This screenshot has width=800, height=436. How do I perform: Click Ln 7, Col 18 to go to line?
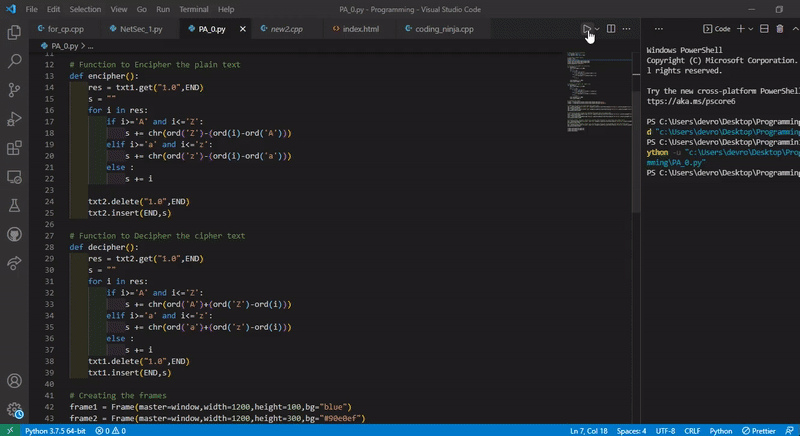588,431
